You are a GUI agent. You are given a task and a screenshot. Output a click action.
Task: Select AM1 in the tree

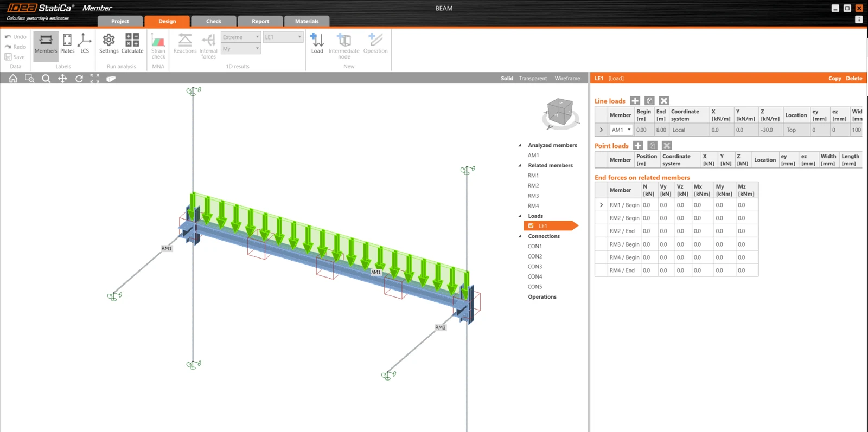tap(533, 156)
